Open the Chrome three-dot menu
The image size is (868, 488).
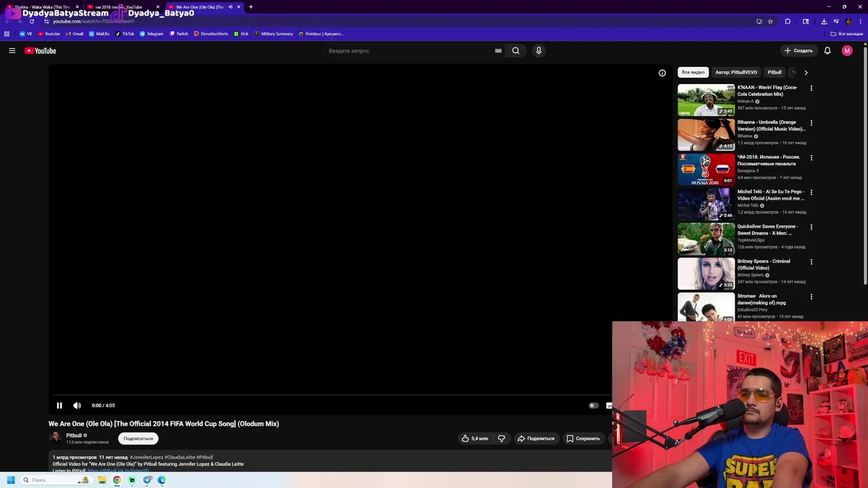pyautogui.click(x=860, y=21)
